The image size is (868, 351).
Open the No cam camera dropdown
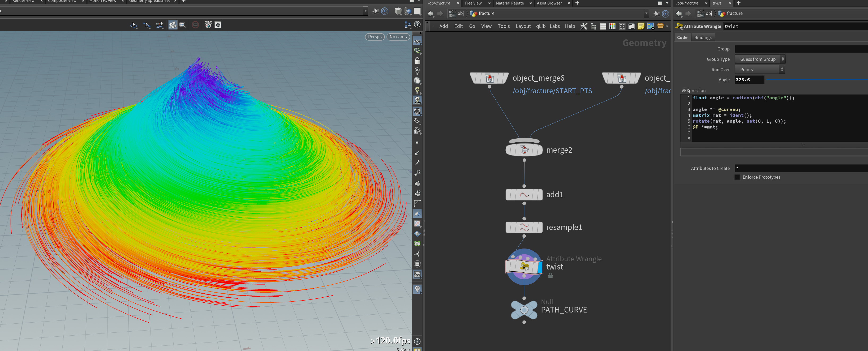(x=398, y=37)
